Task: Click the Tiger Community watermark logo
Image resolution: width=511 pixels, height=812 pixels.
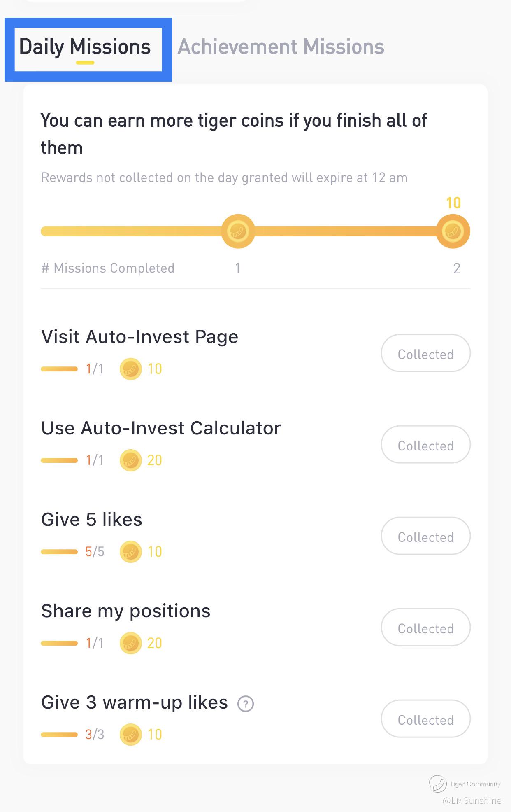Action: tap(438, 784)
